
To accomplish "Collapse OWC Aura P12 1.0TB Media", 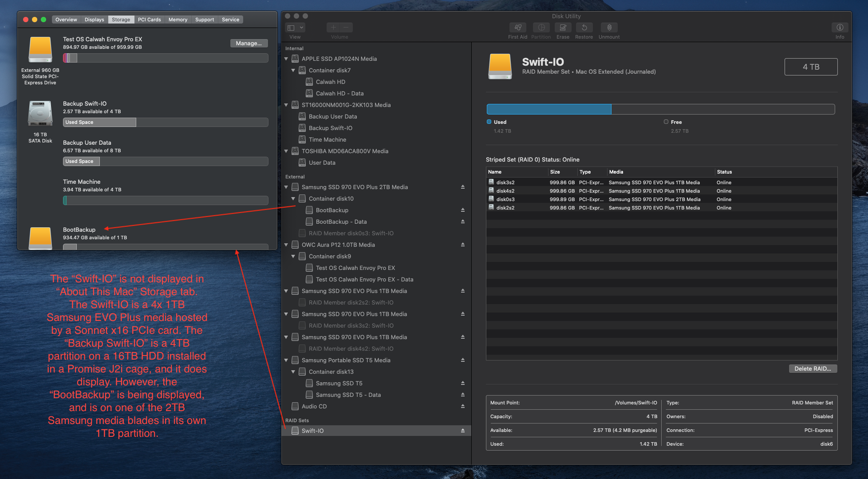I will click(286, 245).
